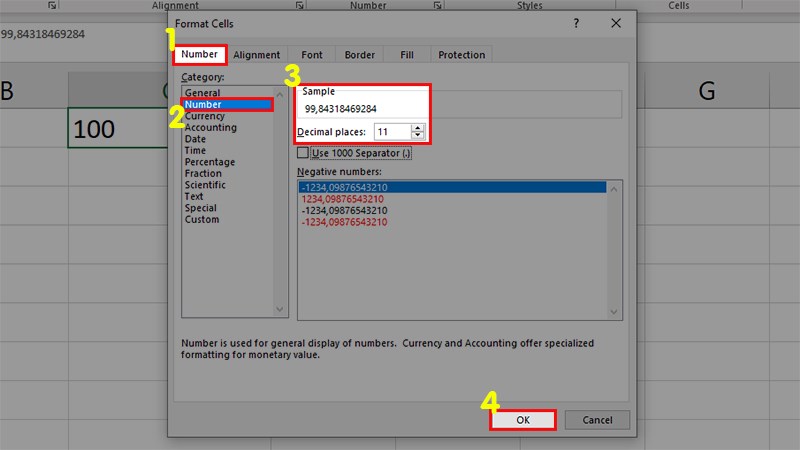Pick the Custom category
The width and height of the screenshot is (800, 450).
[202, 220]
